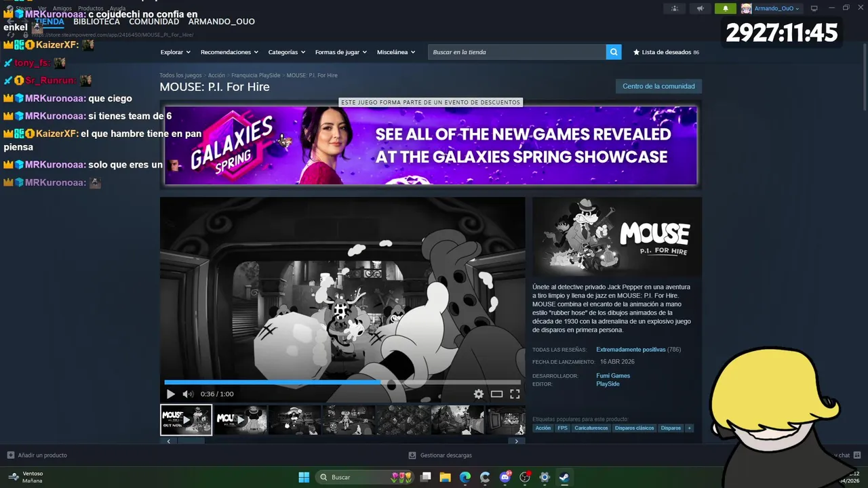Open Gestionar descargas at the bottom

[x=440, y=455]
